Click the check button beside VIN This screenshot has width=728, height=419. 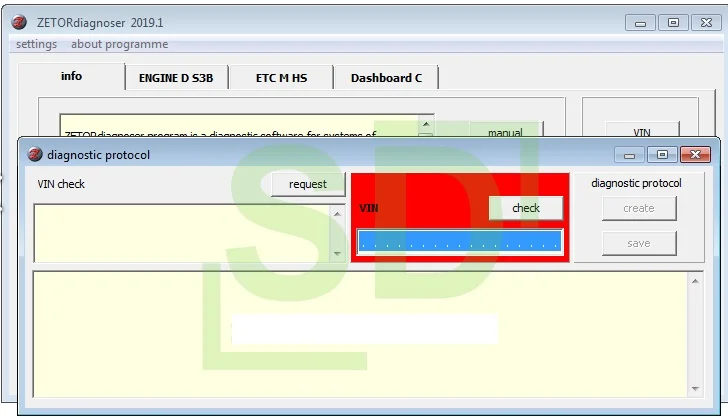tap(526, 208)
